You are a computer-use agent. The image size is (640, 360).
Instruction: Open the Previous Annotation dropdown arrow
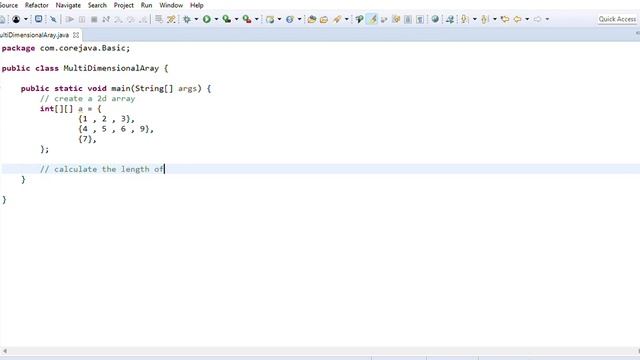click(494, 19)
